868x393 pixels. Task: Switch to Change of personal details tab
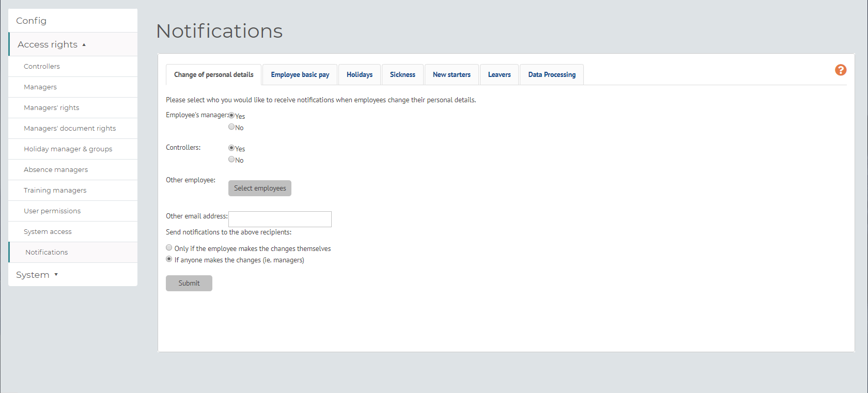point(213,74)
